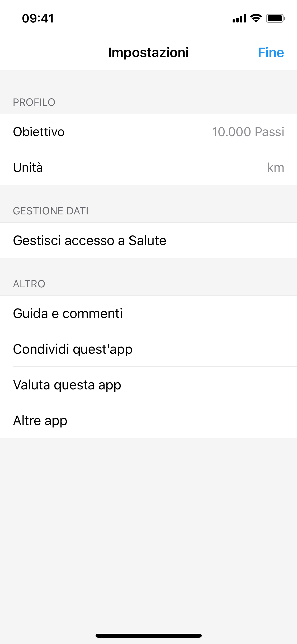Tap the Wi-Fi status icon
The height and width of the screenshot is (644, 297).
256,18
